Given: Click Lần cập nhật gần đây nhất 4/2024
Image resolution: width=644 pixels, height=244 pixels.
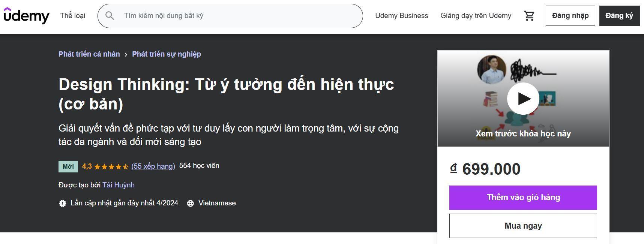Looking at the screenshot, I should tap(125, 203).
